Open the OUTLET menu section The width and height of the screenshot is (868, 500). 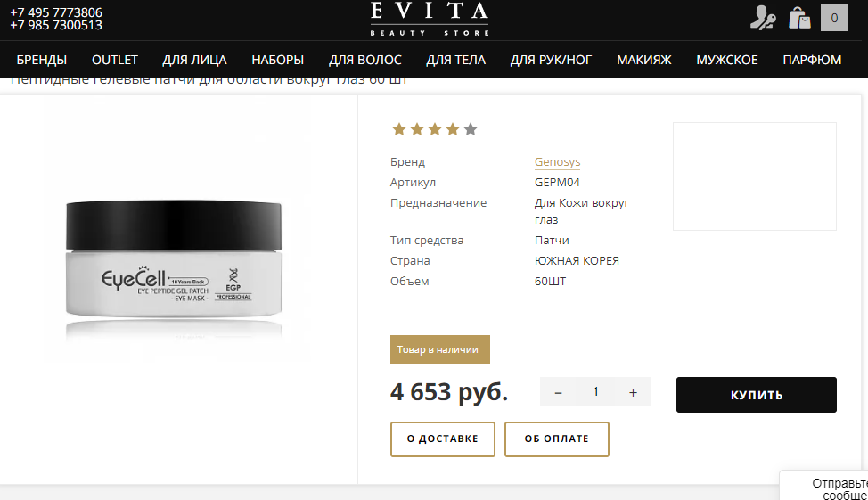pos(115,60)
